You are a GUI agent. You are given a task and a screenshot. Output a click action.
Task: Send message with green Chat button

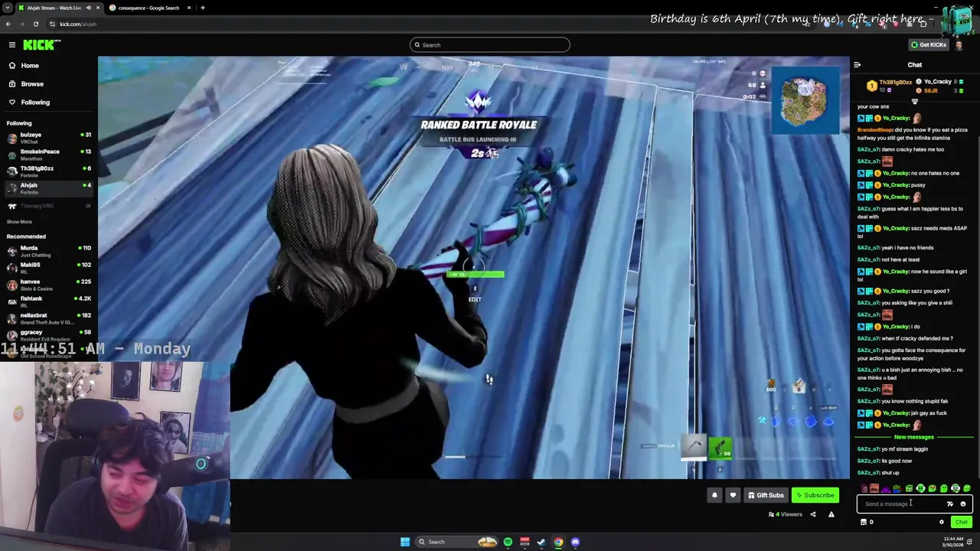[962, 522]
